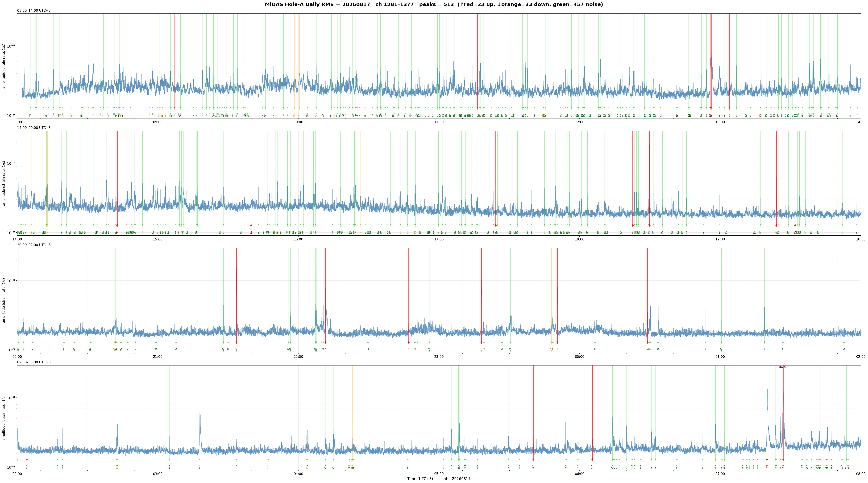Viewport: 868px width, 483px height.
Task: Click the 19:00 time tick label
Action: coord(720,239)
